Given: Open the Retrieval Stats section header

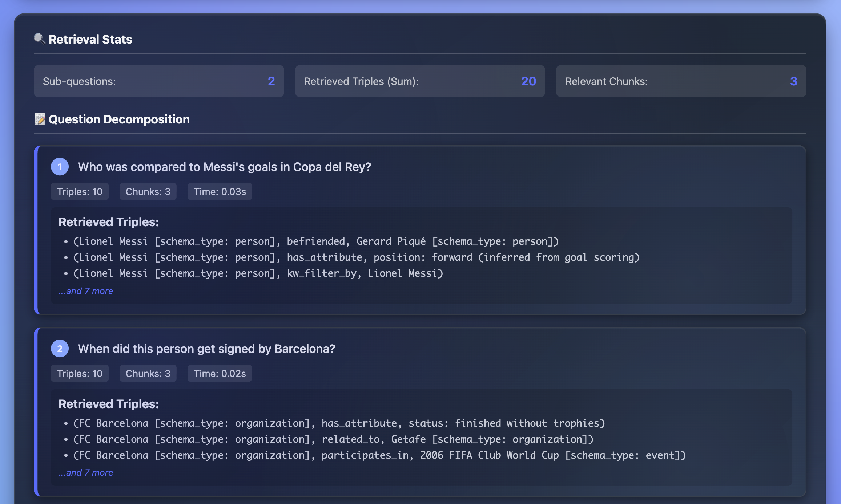Looking at the screenshot, I should [x=90, y=39].
